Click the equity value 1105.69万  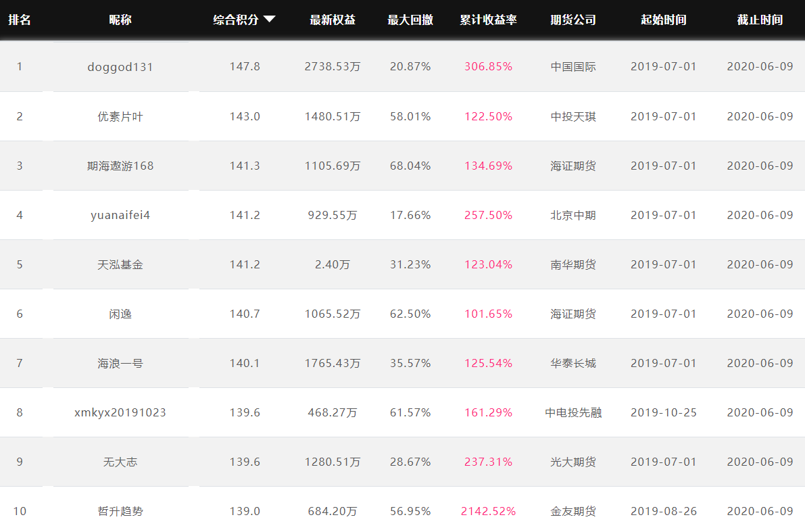point(333,166)
